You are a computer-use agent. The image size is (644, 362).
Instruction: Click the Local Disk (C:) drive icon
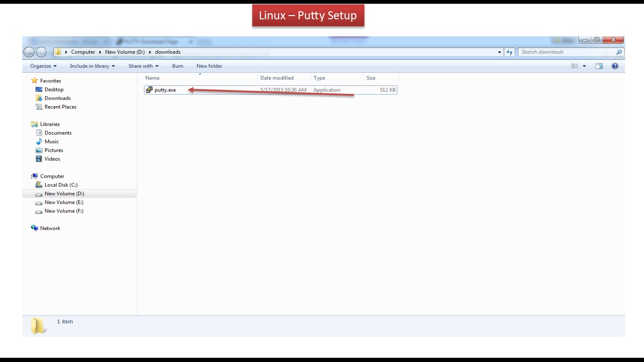click(x=39, y=185)
